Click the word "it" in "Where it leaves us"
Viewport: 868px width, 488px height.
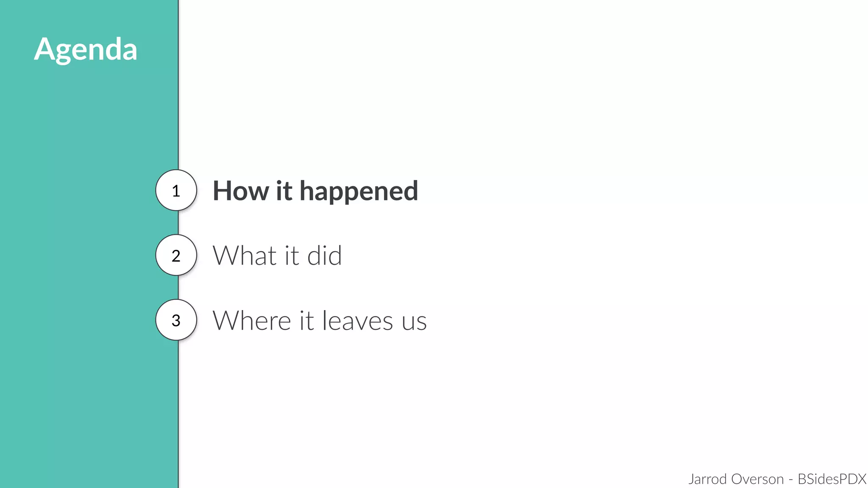pos(307,320)
